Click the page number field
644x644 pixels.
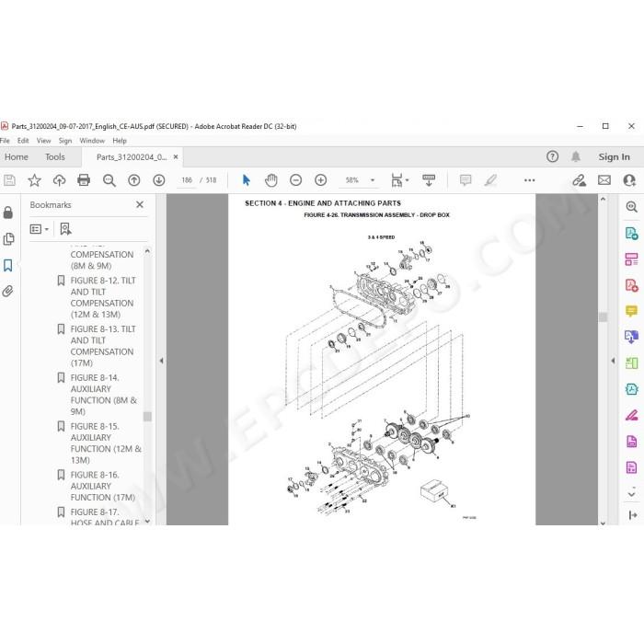[187, 180]
